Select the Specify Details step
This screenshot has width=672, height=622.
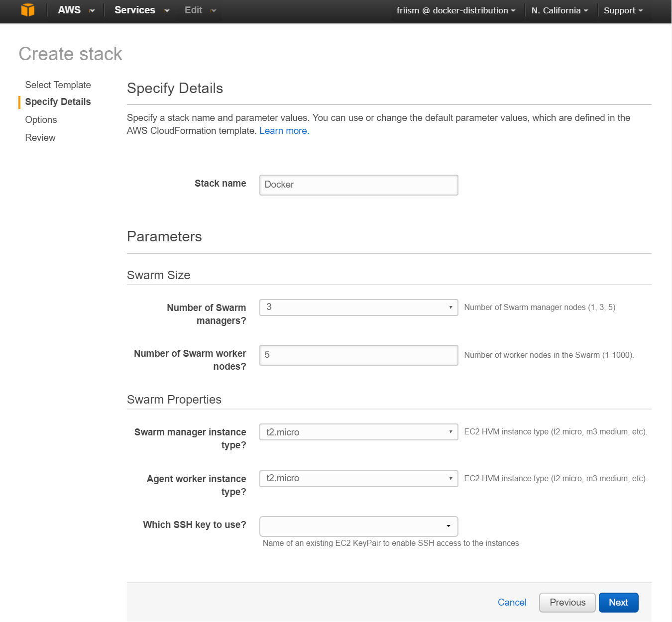58,102
